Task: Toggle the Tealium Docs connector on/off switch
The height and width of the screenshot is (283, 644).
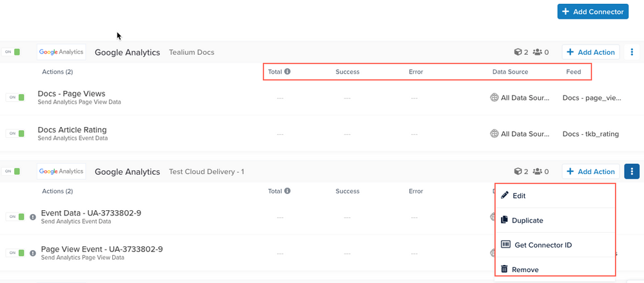Action: point(14,52)
